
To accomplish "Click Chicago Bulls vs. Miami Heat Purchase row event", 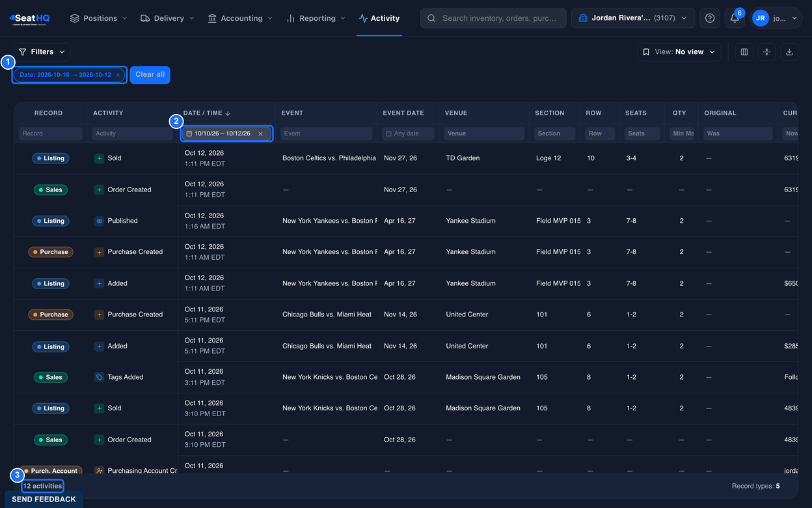I will [327, 315].
